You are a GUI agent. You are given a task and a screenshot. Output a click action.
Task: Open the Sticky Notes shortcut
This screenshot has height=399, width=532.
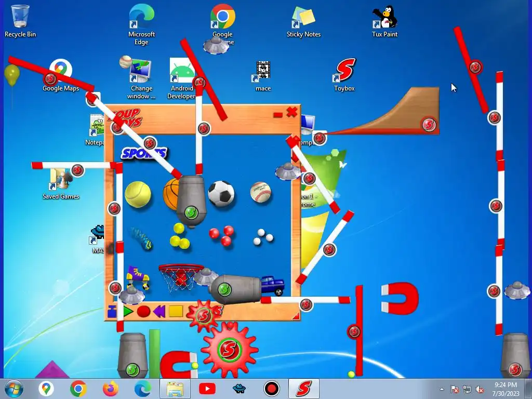303,22
